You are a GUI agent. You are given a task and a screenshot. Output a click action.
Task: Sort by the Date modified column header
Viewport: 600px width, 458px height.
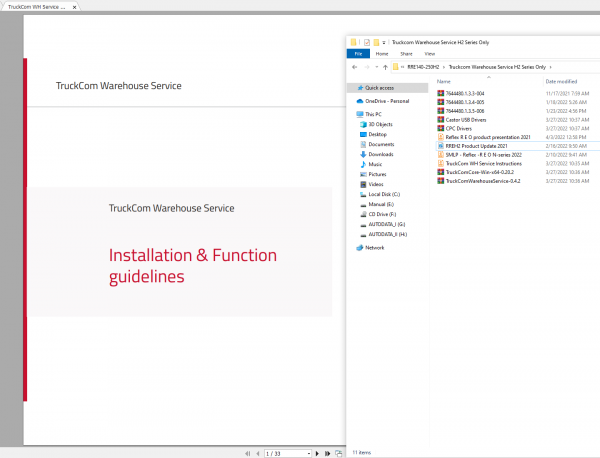(561, 81)
